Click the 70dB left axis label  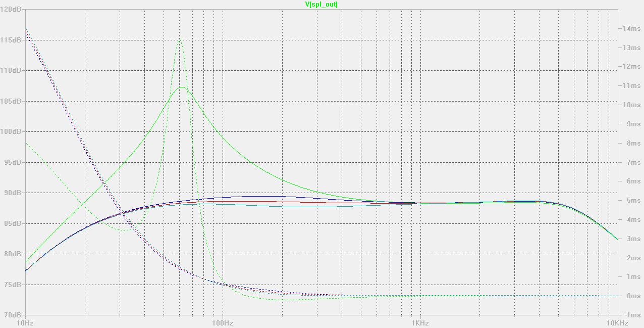coord(13,315)
